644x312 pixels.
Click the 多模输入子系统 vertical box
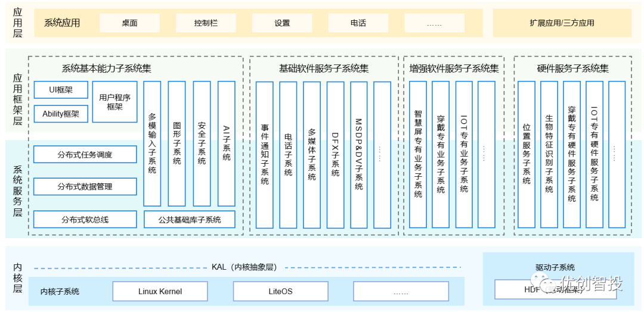pyautogui.click(x=152, y=143)
